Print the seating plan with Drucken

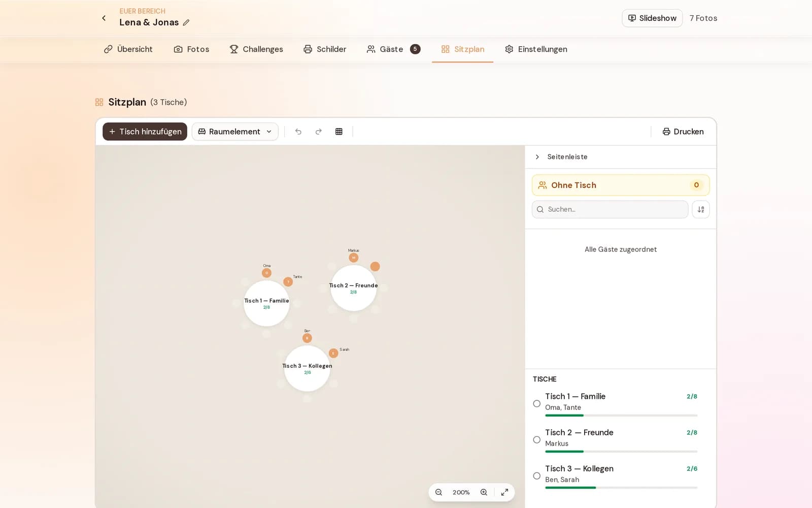point(683,132)
